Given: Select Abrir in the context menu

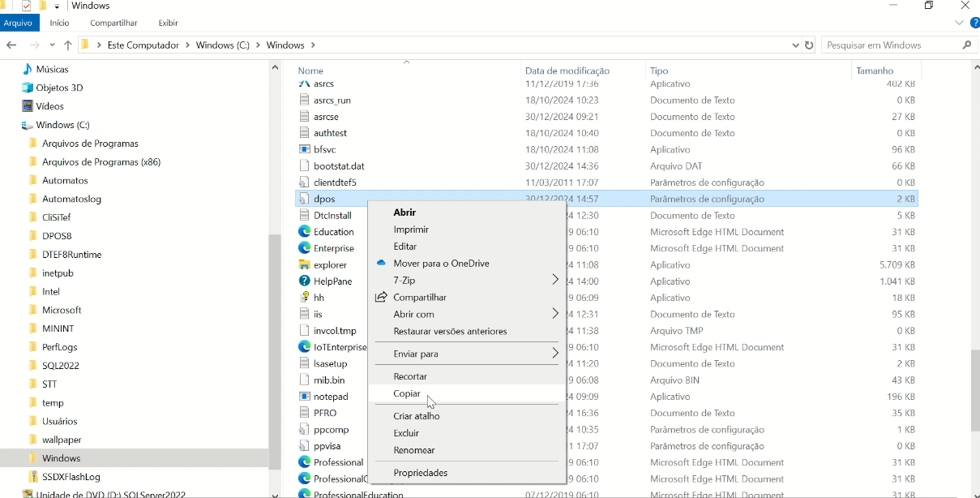Looking at the screenshot, I should coord(404,213).
